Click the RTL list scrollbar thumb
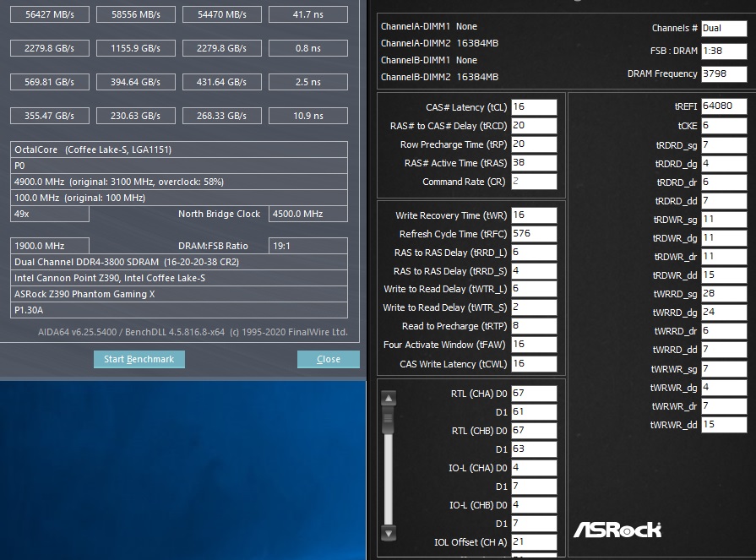 [388, 421]
